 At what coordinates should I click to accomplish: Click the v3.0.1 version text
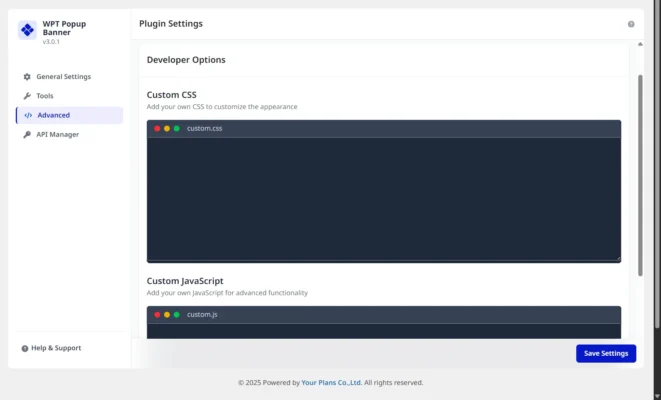pos(51,42)
